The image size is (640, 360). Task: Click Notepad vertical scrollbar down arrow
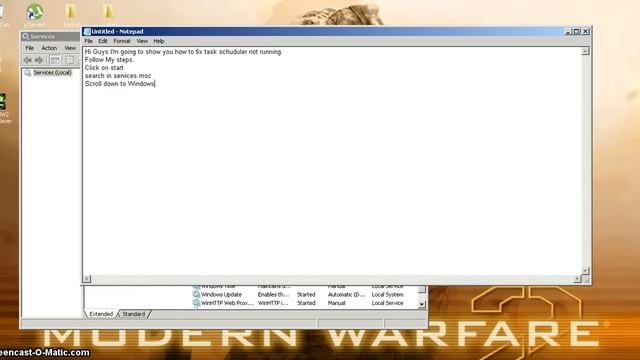(x=585, y=271)
